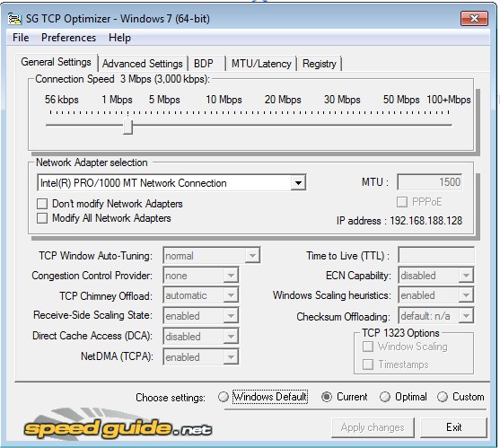Choose the Custom settings option
The width and height of the screenshot is (500, 448).
click(443, 397)
